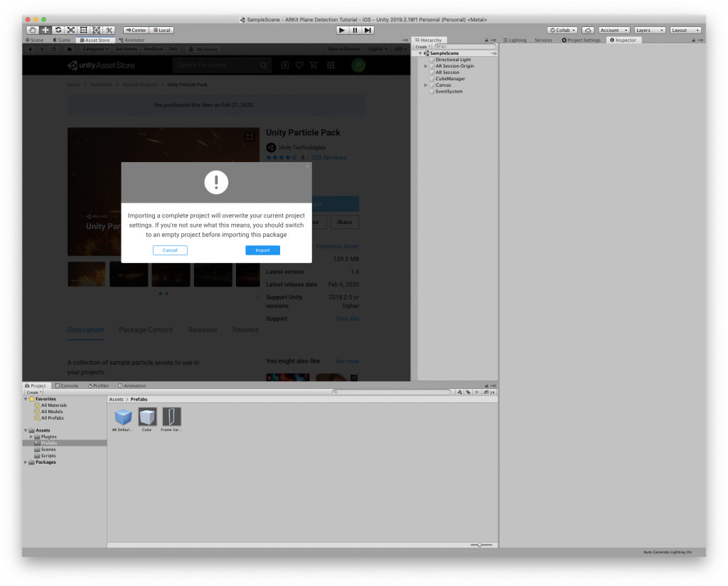Search by Label icon in Project panel
This screenshot has height=586, width=728.
[468, 393]
